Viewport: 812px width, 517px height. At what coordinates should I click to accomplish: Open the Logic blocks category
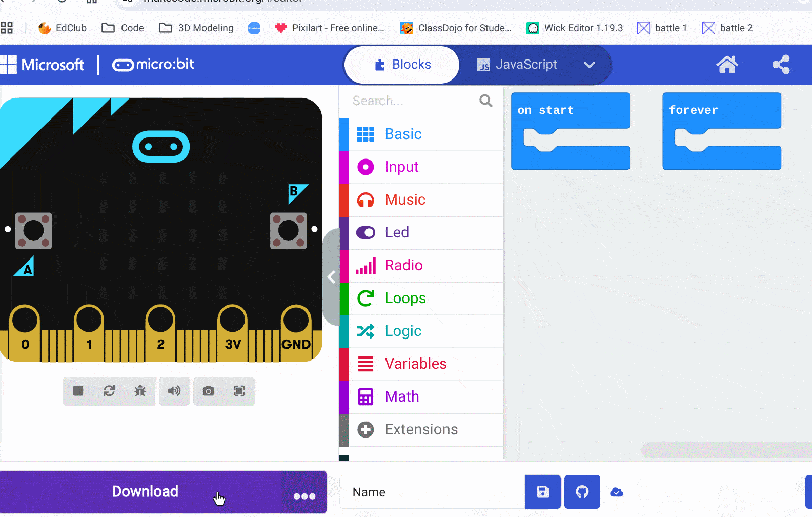[x=421, y=331]
